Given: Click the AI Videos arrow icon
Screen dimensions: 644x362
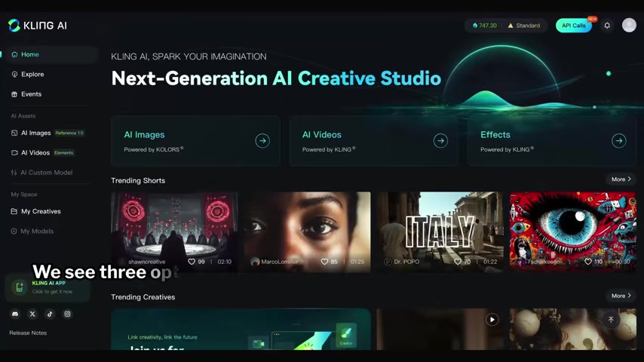Looking at the screenshot, I should point(440,140).
